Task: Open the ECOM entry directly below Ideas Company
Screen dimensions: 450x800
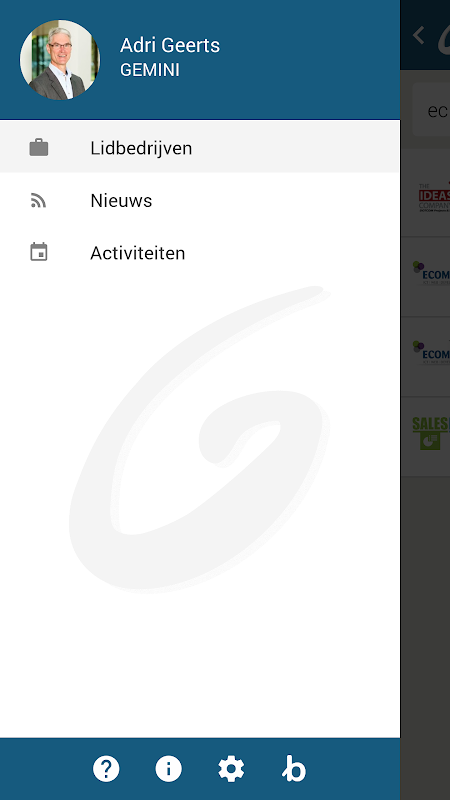Action: click(426, 277)
